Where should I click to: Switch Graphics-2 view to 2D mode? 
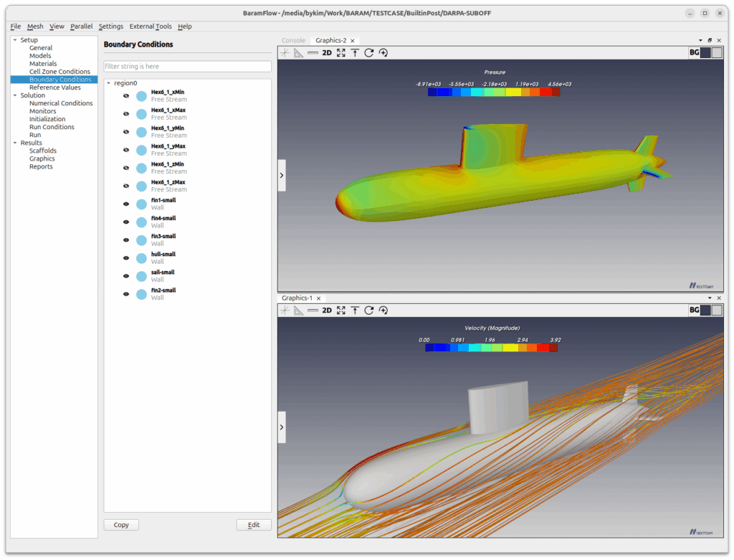tap(327, 53)
